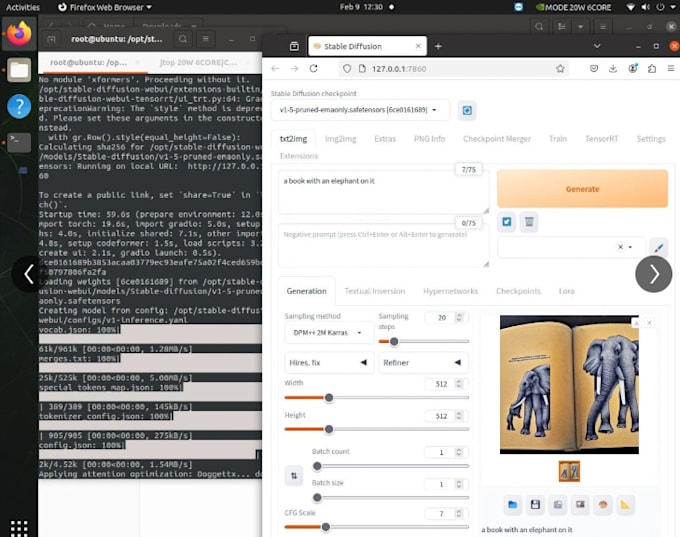Send the image to img2img tab
The width and height of the screenshot is (680, 537).
[580, 504]
